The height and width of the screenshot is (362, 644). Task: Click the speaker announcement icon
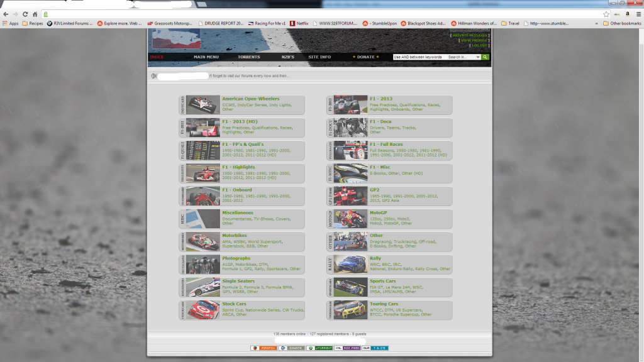(x=153, y=76)
